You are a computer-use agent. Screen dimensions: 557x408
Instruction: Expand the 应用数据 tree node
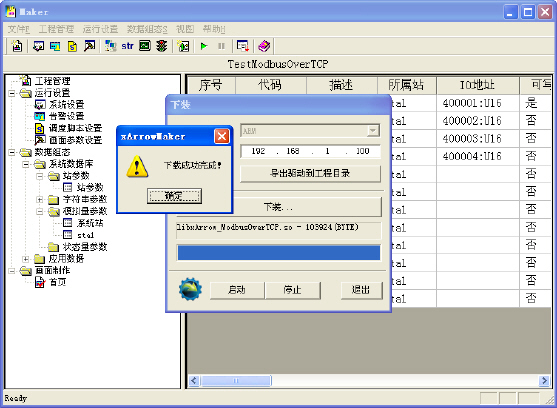[x=26, y=259]
